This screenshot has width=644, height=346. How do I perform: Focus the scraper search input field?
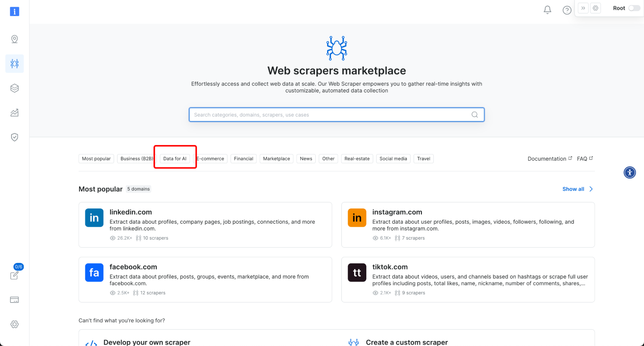(x=336, y=115)
